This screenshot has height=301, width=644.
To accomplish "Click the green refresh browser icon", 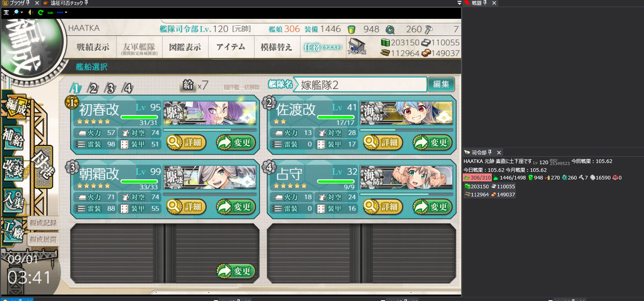I will 40,12.
